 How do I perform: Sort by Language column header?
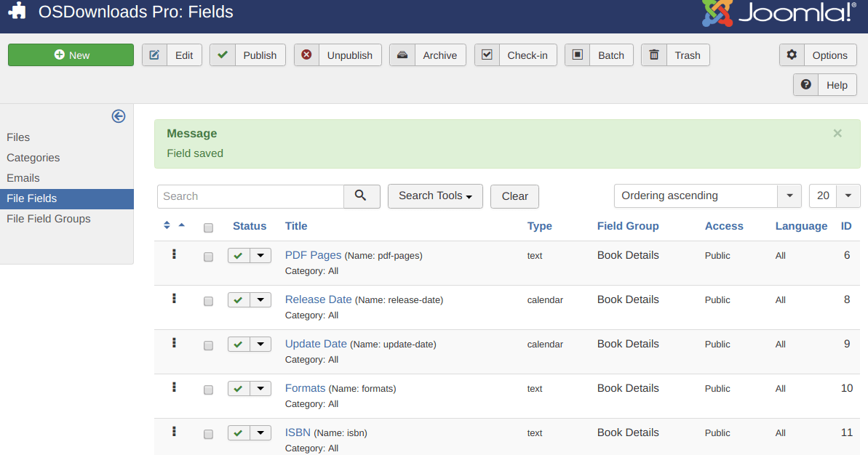801,225
